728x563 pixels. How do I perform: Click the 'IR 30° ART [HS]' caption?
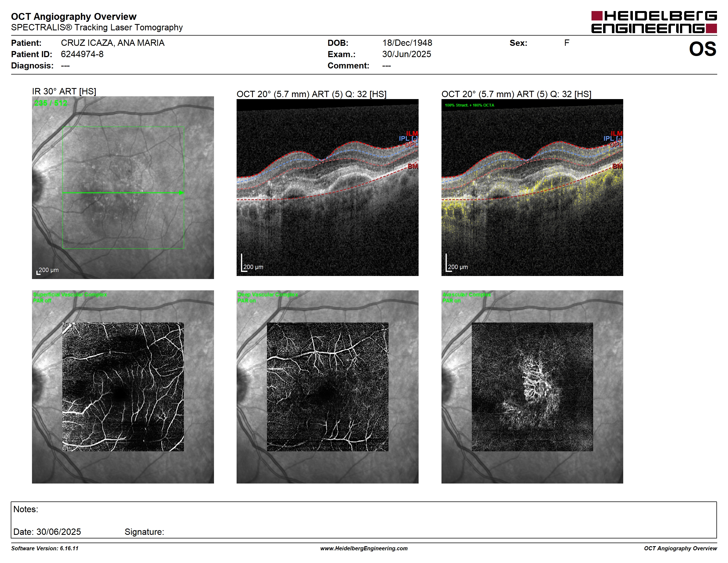[x=64, y=91]
